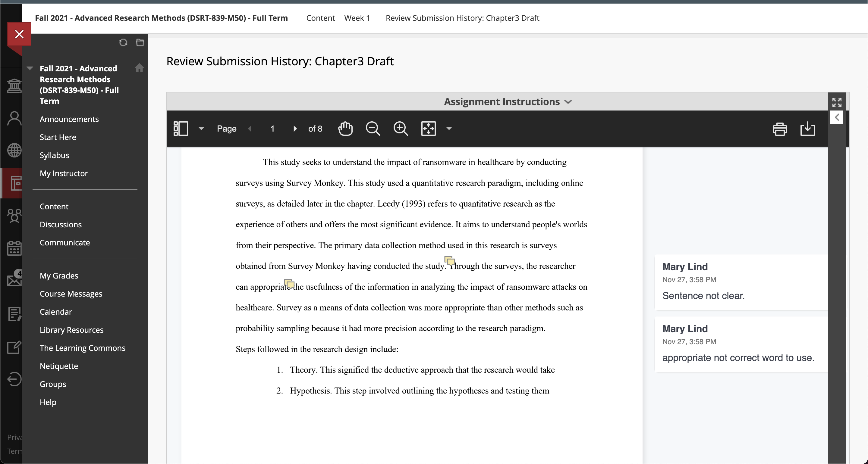Zoom in on the document
Image resolution: width=868 pixels, height=464 pixels.
pos(401,129)
